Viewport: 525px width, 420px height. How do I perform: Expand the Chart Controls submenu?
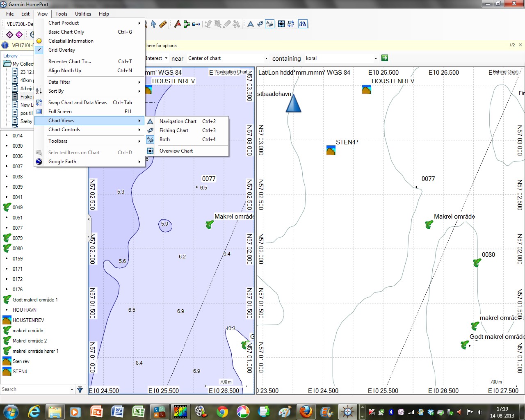click(90, 130)
